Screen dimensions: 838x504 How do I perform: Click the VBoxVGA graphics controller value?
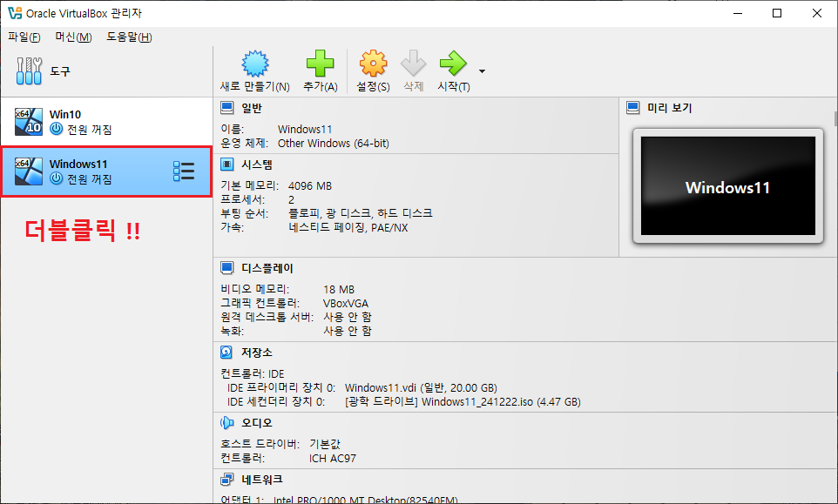(x=346, y=303)
